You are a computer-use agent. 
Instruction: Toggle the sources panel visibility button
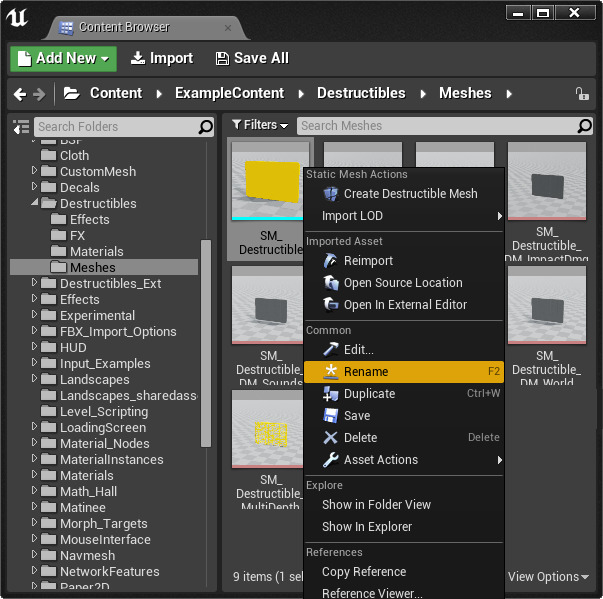[x=21, y=127]
